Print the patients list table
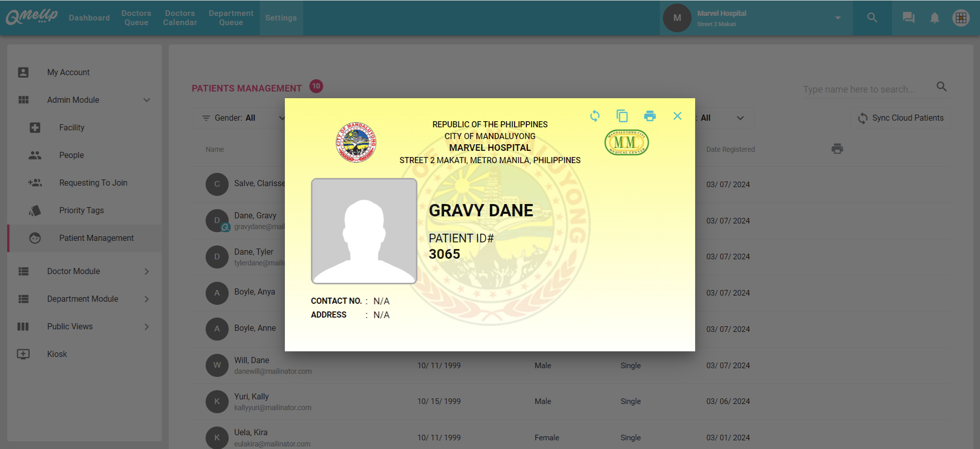Viewport: 980px width, 449px height. [837, 149]
